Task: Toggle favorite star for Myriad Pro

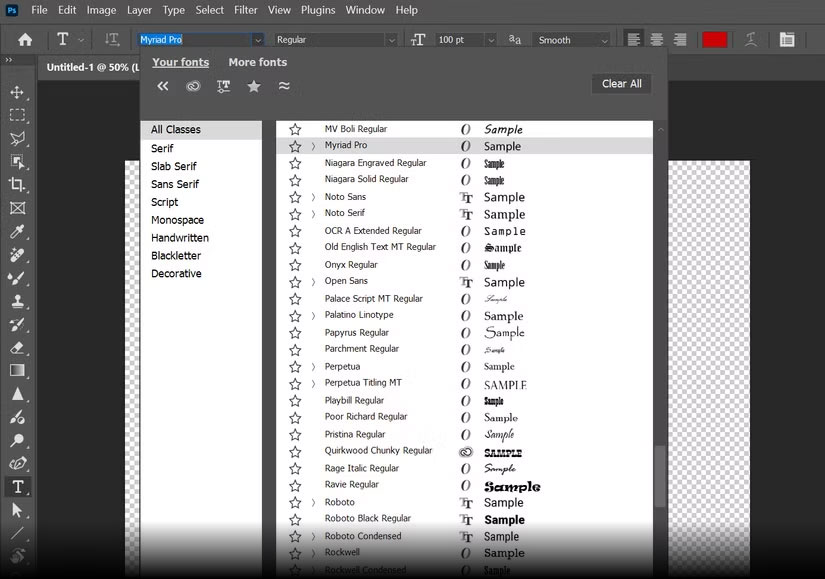Action: [x=295, y=145]
